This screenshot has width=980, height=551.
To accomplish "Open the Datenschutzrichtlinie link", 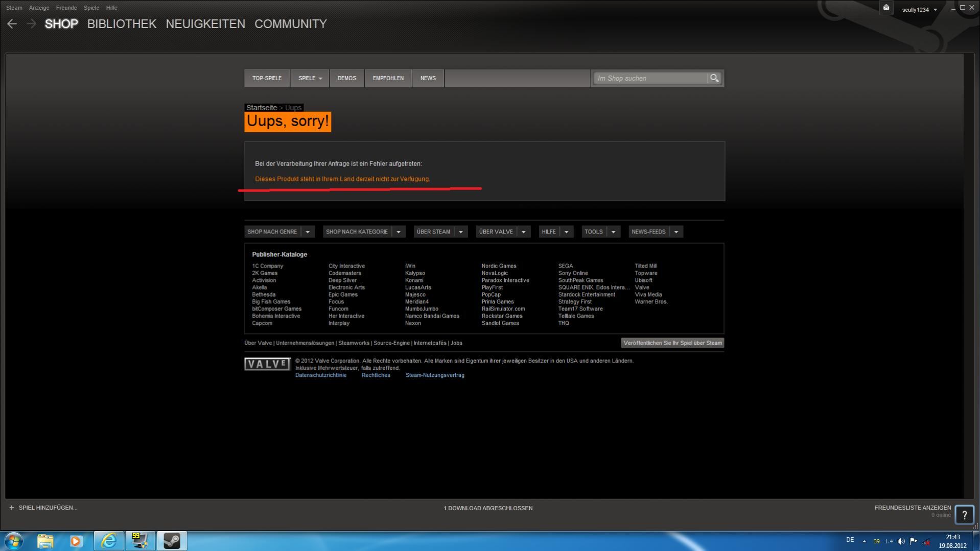I will pyautogui.click(x=321, y=375).
